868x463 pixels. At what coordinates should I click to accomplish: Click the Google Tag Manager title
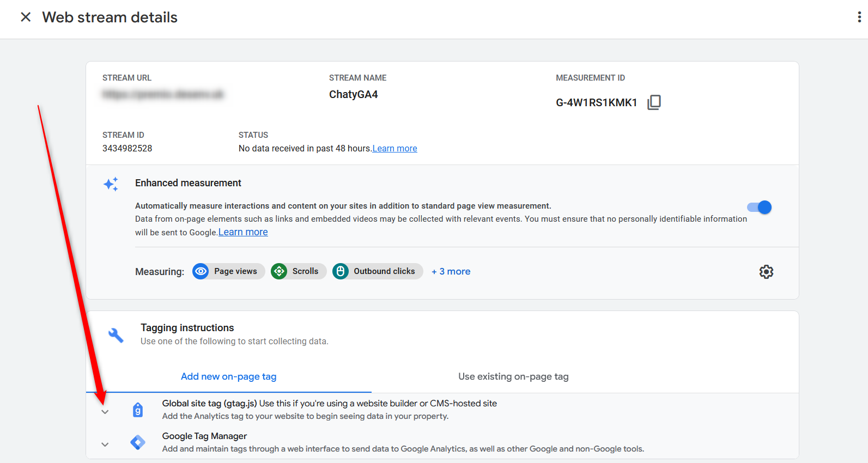point(204,436)
